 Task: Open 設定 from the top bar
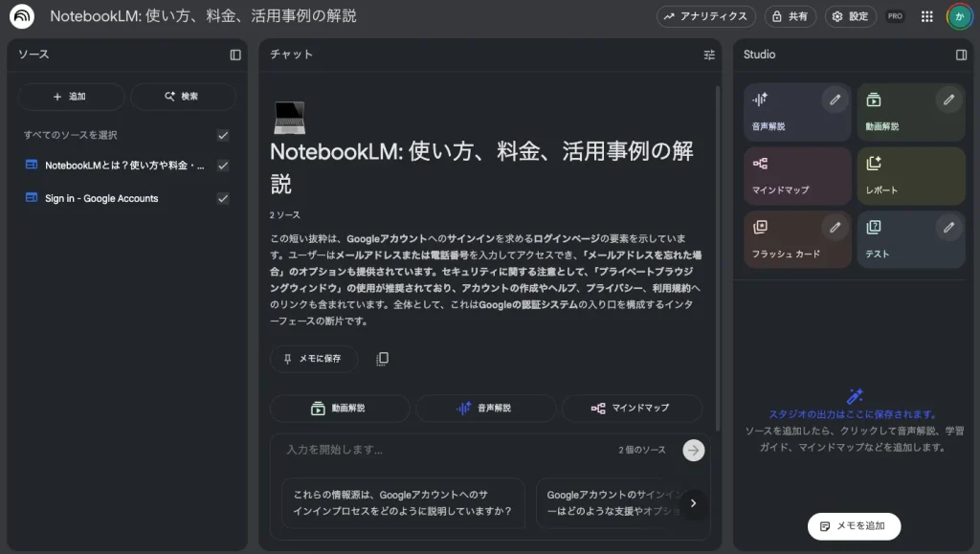850,16
